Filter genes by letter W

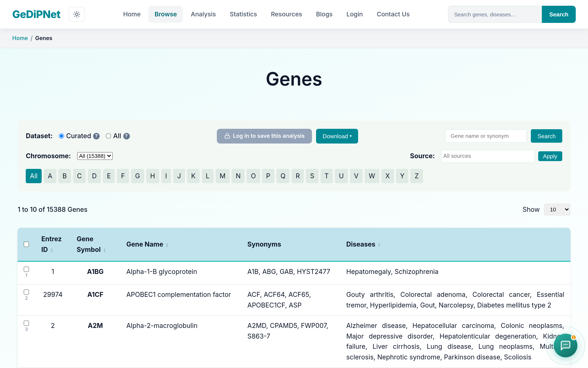point(372,176)
